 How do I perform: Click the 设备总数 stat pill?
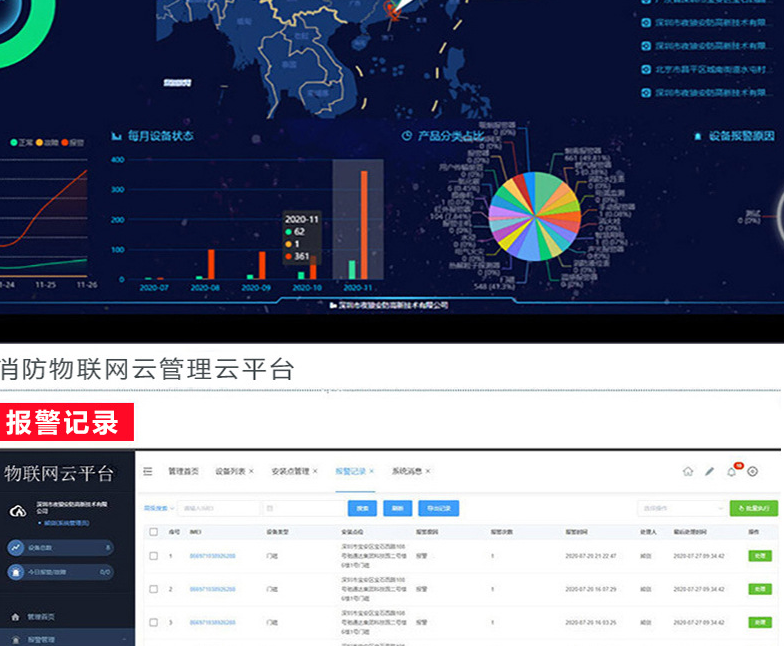click(x=60, y=548)
